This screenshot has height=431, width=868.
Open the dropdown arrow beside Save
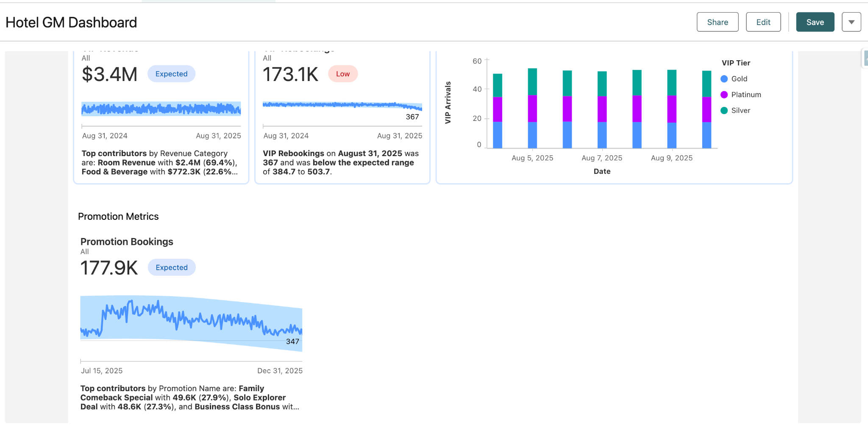click(x=851, y=22)
